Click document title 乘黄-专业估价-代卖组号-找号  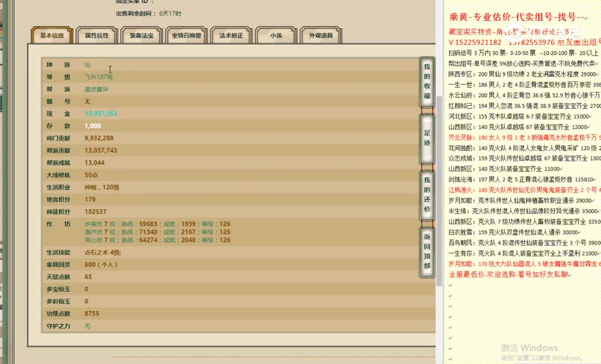(517, 17)
